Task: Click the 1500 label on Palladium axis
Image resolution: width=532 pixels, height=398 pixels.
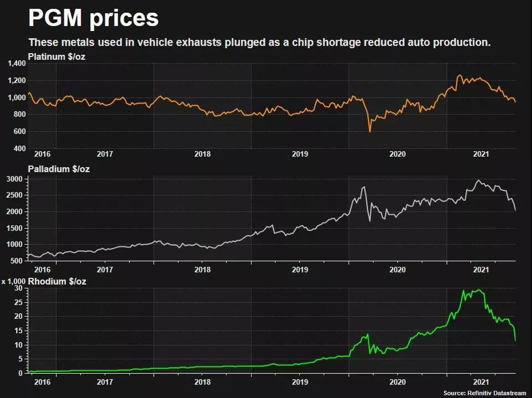Action: pyautogui.click(x=14, y=228)
